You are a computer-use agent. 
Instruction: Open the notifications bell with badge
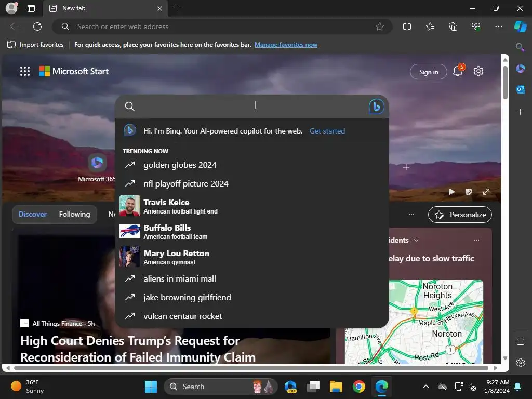point(458,71)
